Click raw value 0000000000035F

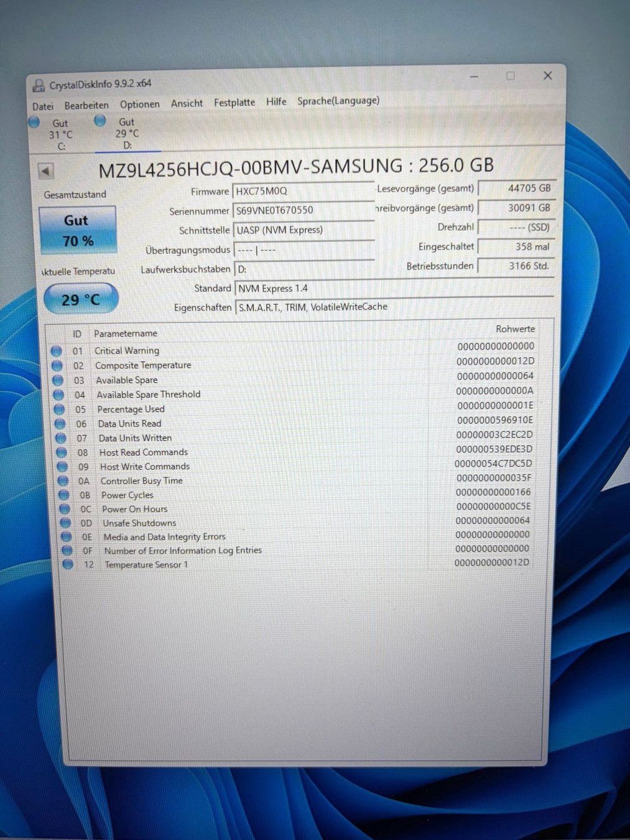[494, 478]
